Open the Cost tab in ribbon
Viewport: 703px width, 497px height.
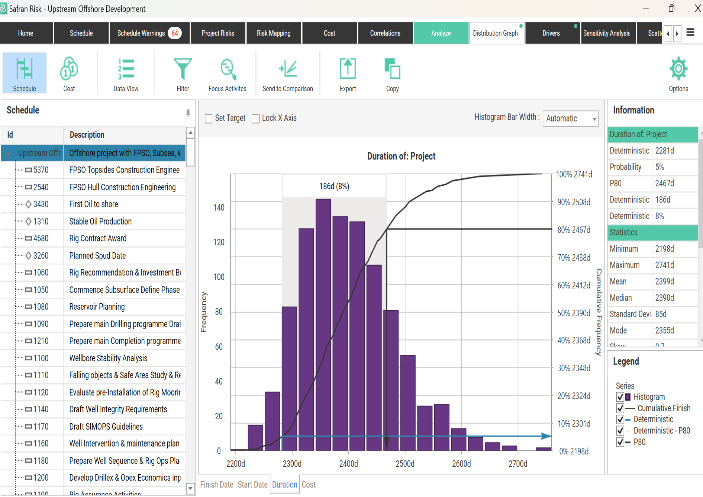[329, 33]
